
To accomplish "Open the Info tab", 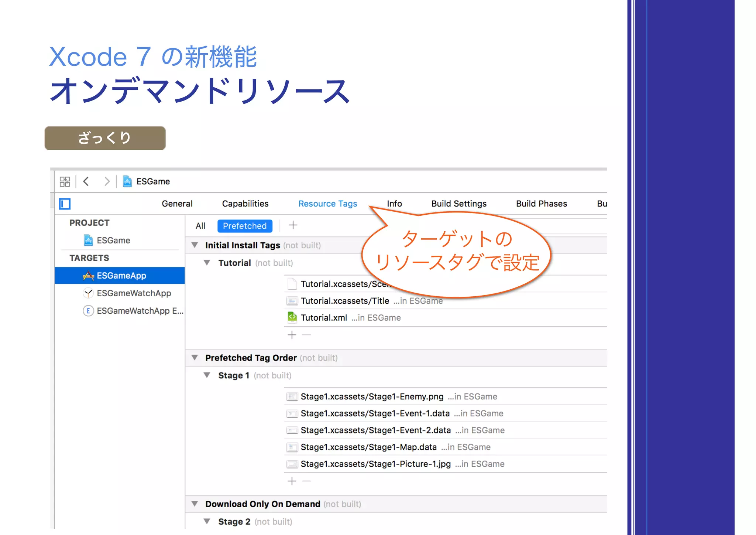I will click(x=394, y=204).
